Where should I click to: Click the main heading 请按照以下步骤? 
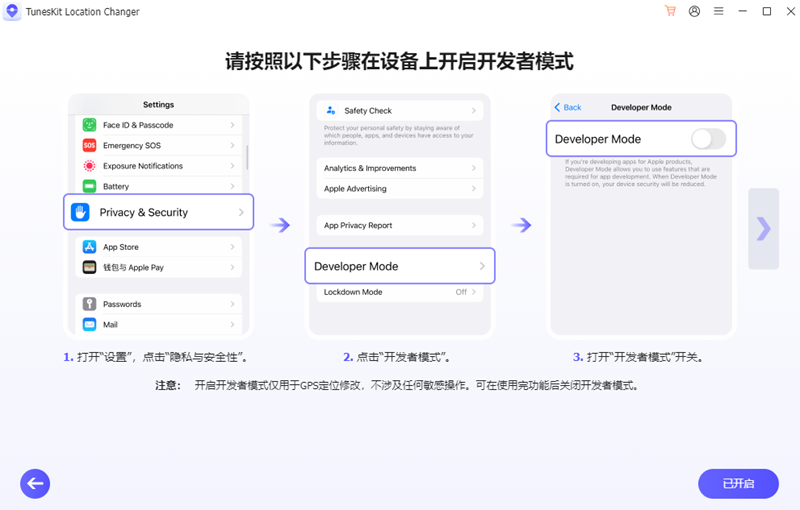coord(399,61)
